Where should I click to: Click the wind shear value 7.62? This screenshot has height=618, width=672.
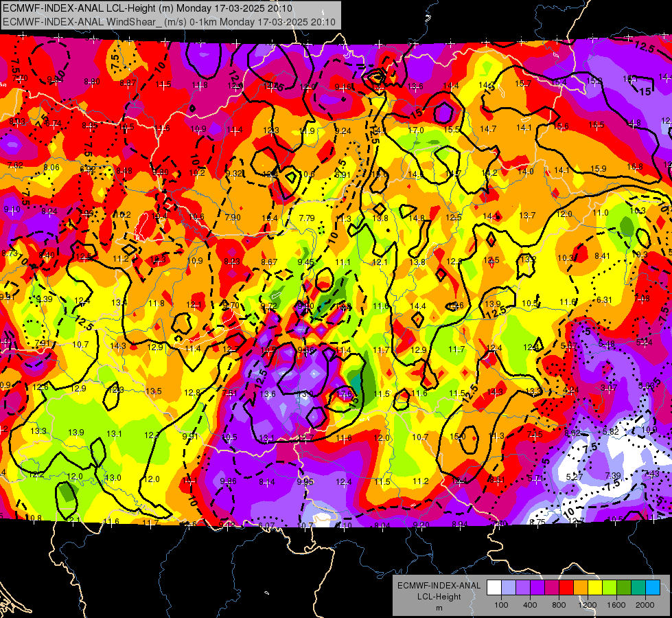tap(15, 165)
